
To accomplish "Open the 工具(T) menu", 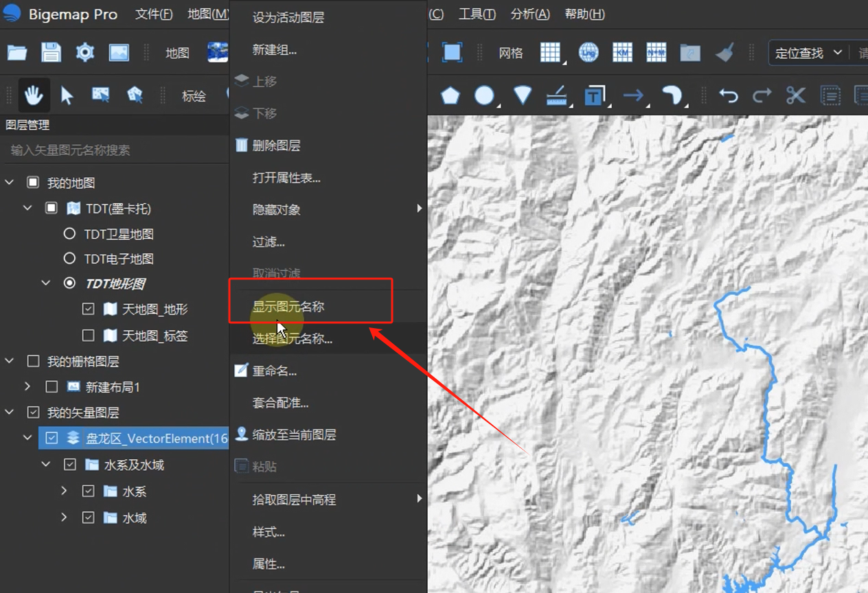I will pos(477,14).
